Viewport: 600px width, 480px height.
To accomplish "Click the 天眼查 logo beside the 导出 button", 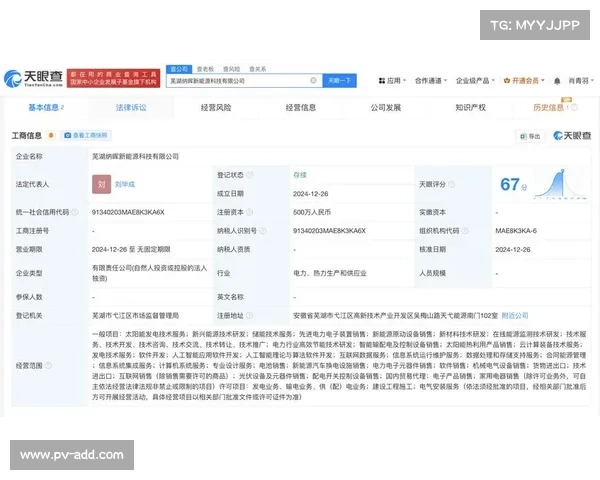I will tap(572, 136).
